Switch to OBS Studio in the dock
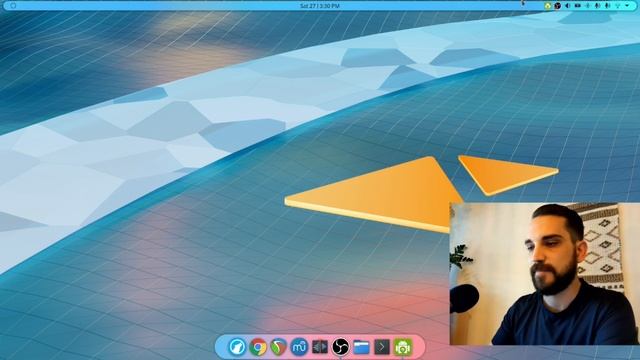This screenshot has width=640, height=360. (340, 347)
